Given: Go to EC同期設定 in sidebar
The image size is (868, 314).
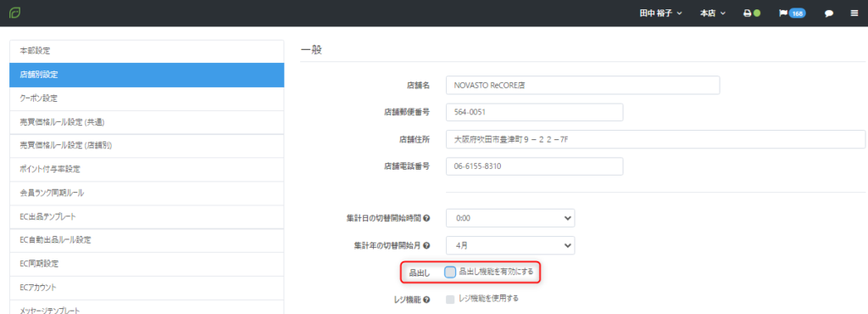Looking at the screenshot, I should coord(147,264).
